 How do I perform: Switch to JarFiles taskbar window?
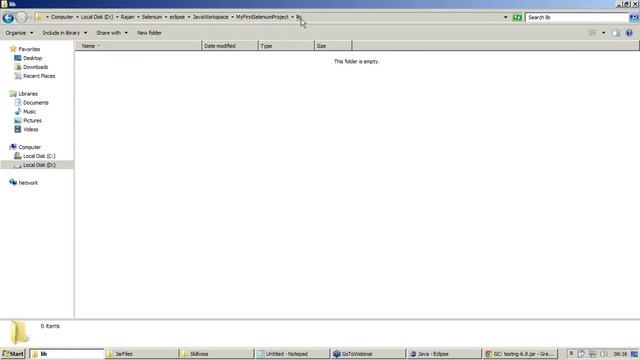tap(142, 354)
